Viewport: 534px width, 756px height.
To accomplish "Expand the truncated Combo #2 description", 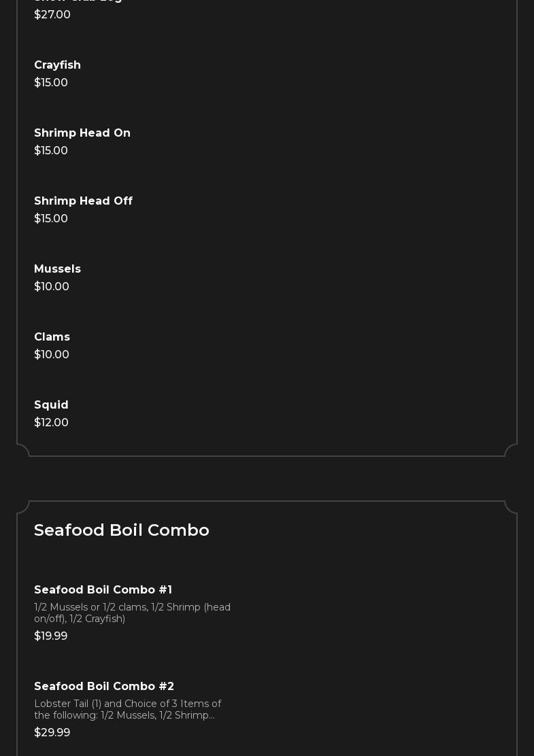I will (127, 709).
